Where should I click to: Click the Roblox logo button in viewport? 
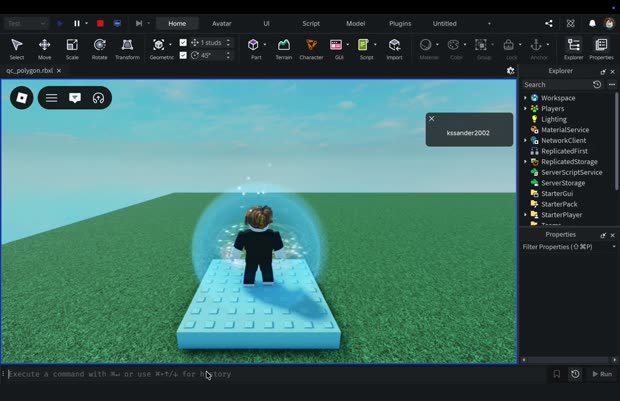(x=22, y=98)
